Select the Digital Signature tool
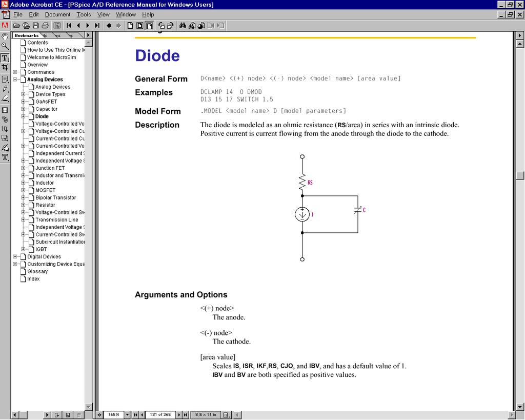This screenshot has width=525, height=420. pos(5,148)
